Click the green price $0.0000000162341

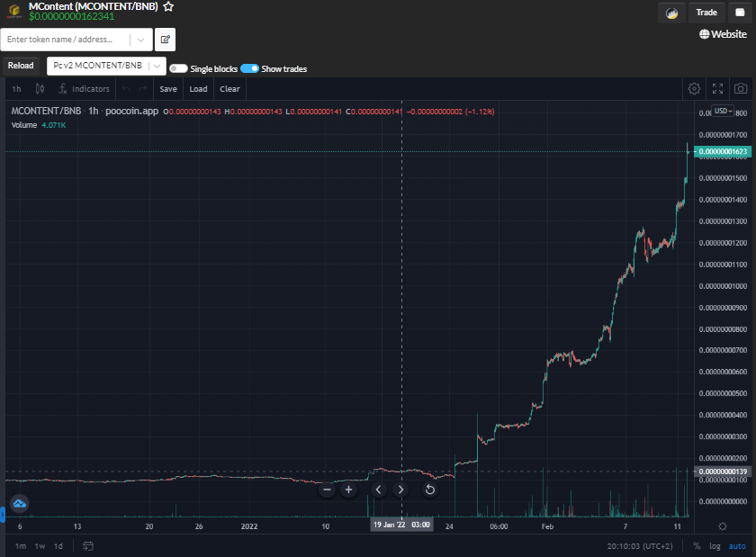[x=71, y=16]
